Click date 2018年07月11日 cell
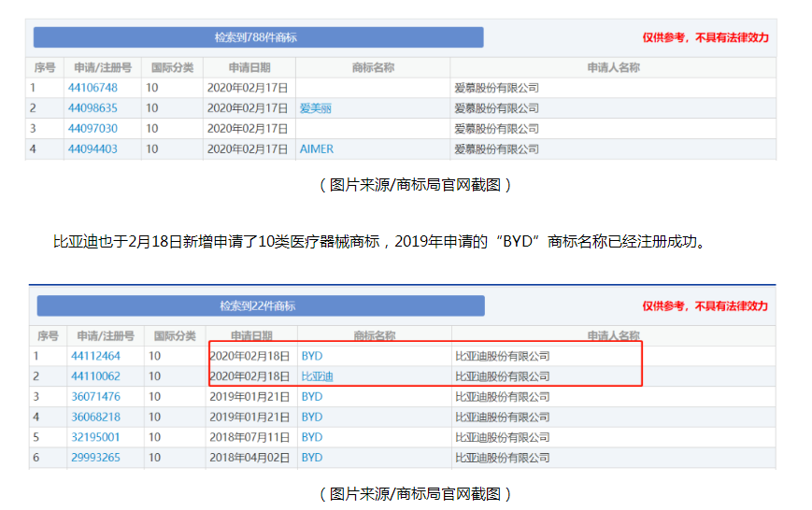The width and height of the screenshot is (812, 510). pos(249,437)
